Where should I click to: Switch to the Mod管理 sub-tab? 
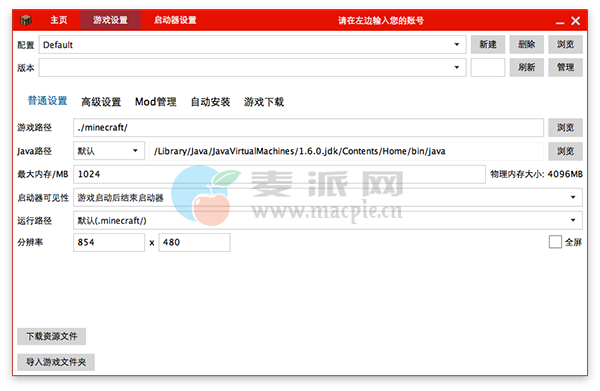[x=155, y=102]
